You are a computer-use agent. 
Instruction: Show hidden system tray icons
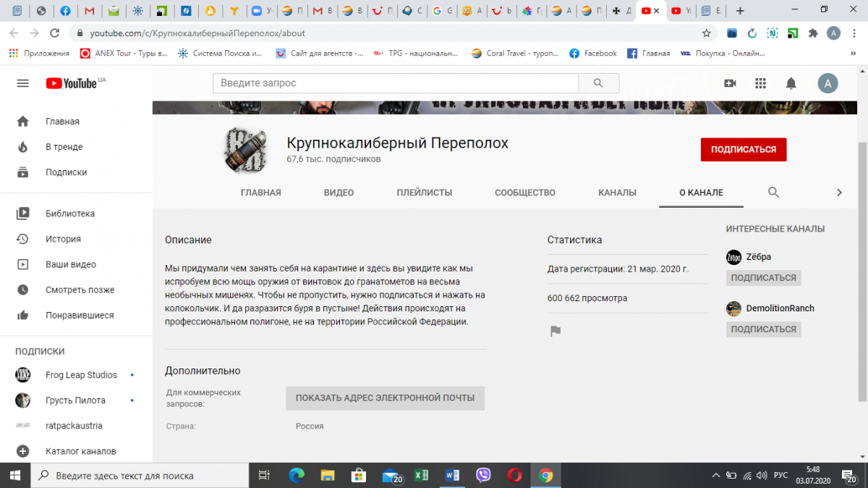[x=715, y=476]
